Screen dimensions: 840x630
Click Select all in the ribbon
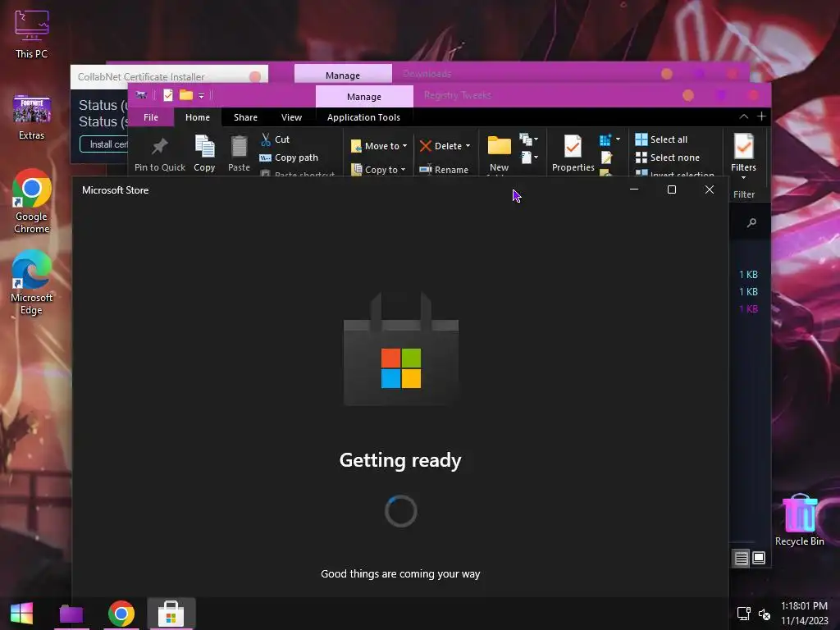click(661, 139)
